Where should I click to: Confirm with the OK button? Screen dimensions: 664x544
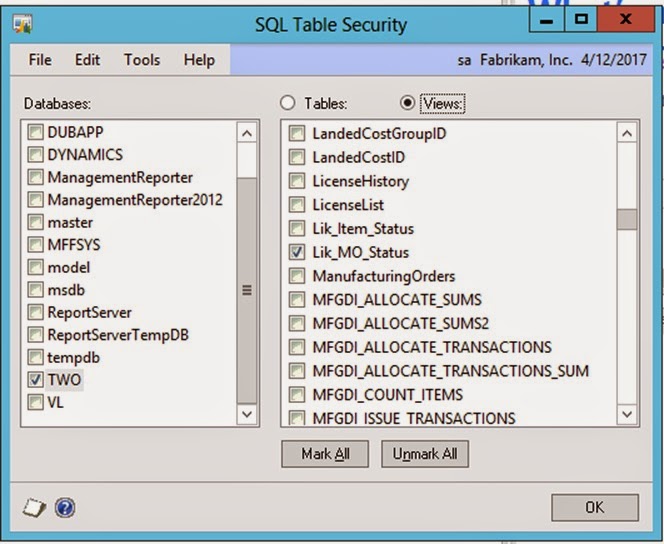[595, 507]
